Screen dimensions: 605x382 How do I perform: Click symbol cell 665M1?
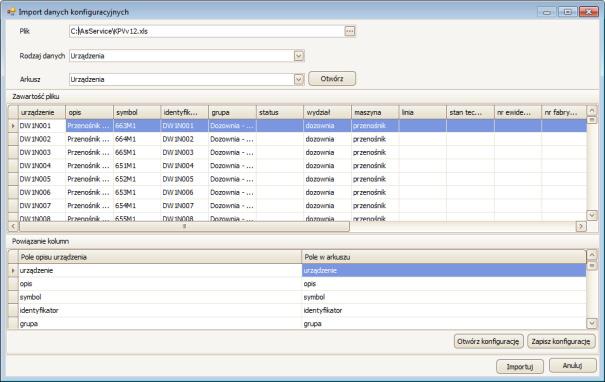(137, 152)
